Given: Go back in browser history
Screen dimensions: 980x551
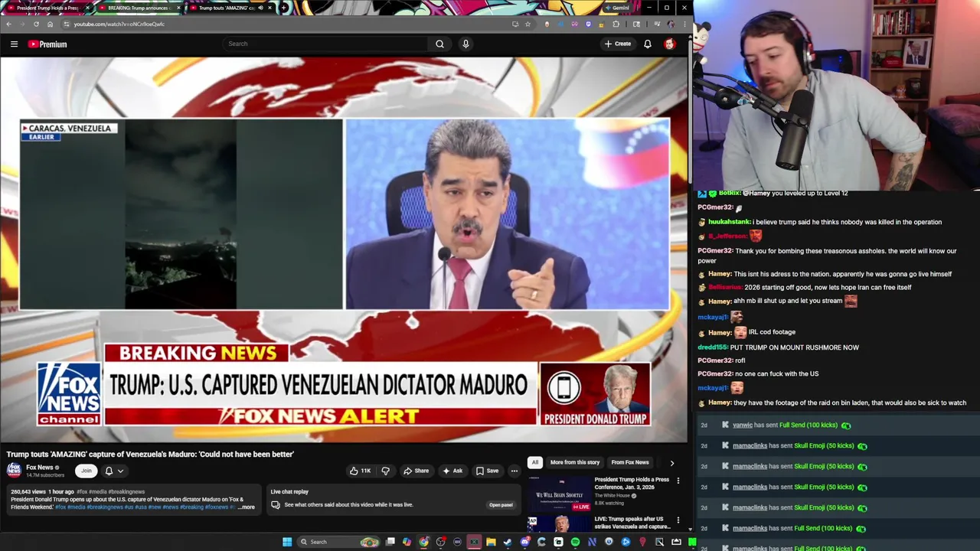Looking at the screenshot, I should 9,24.
